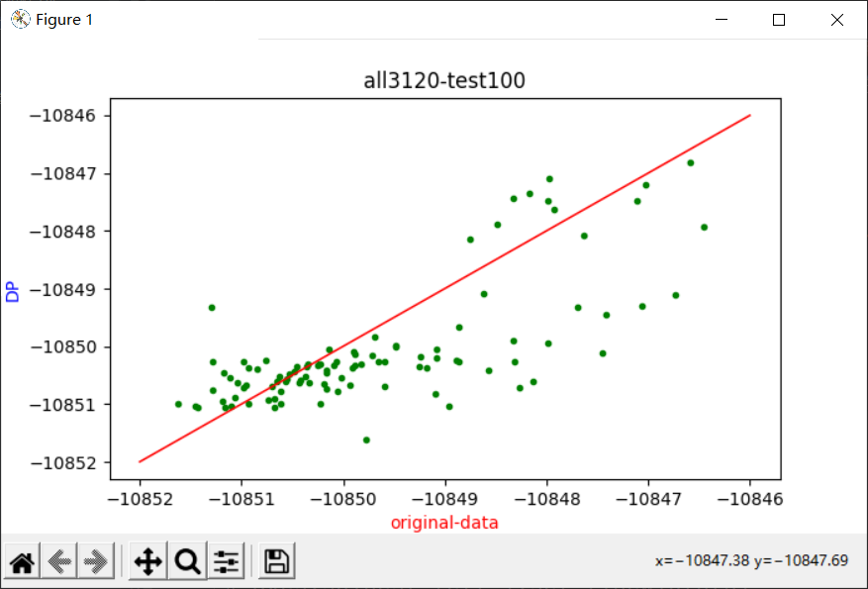The width and height of the screenshot is (868, 589).
Task: Click the cursor coordinates readout in the toolbar
Action: 752,560
